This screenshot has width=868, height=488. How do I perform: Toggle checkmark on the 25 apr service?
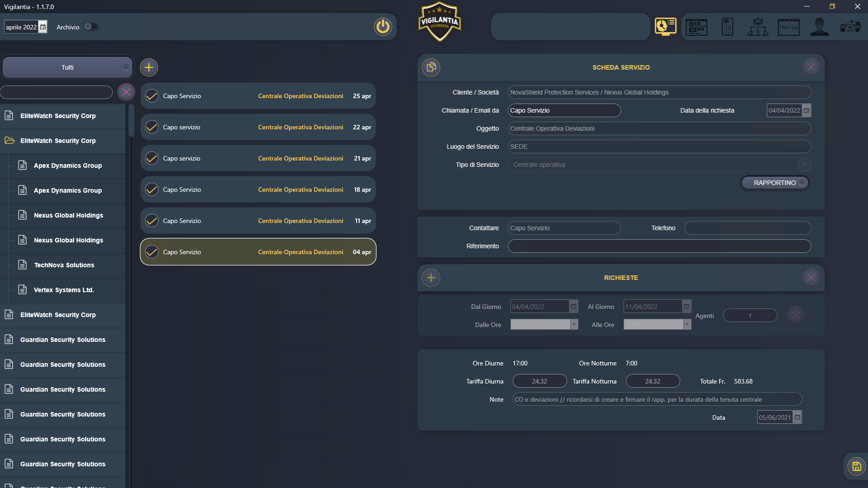point(152,96)
